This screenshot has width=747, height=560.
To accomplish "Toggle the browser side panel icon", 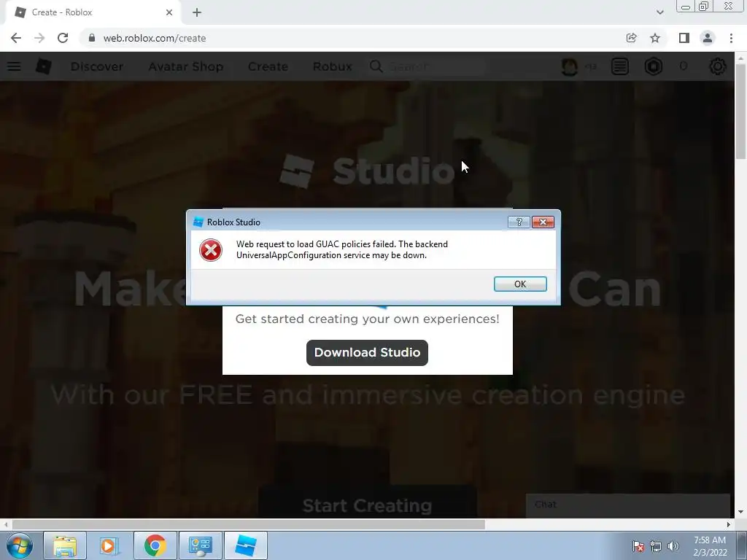I will point(684,38).
